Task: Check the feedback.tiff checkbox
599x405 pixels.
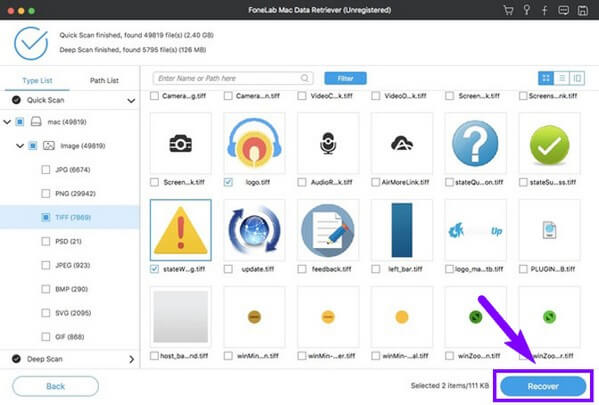Action: [302, 269]
